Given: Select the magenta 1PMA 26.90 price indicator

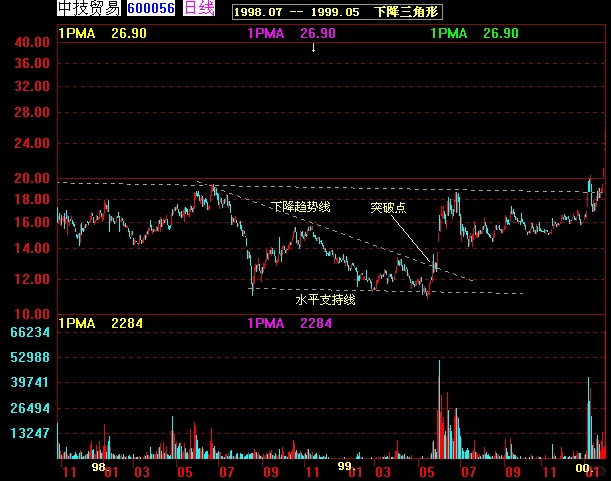Looking at the screenshot, I should 291,33.
